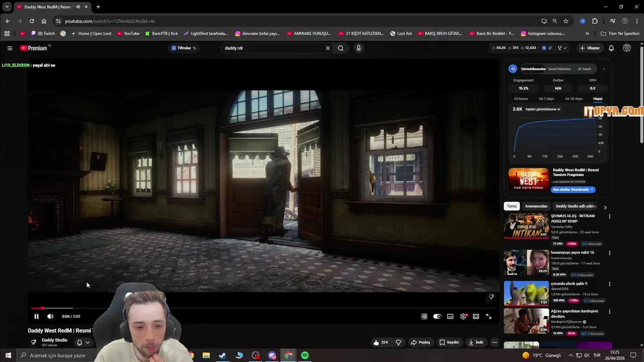Image resolution: width=644 pixels, height=362 pixels.
Task: Clear the YouTube search text
Action: coord(328,48)
